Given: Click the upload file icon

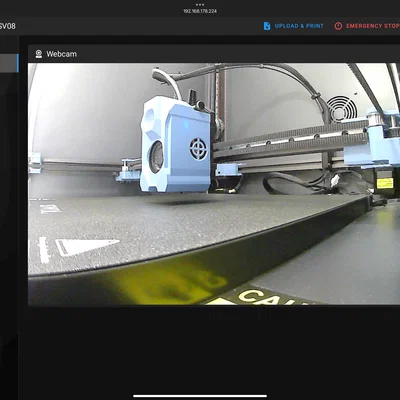Looking at the screenshot, I should (x=267, y=26).
